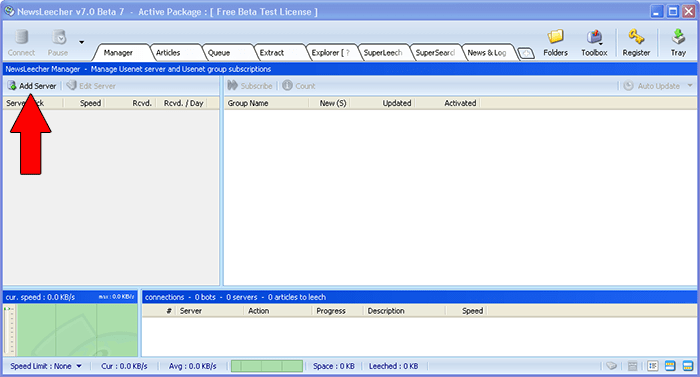Click the Add Server button

click(x=32, y=86)
